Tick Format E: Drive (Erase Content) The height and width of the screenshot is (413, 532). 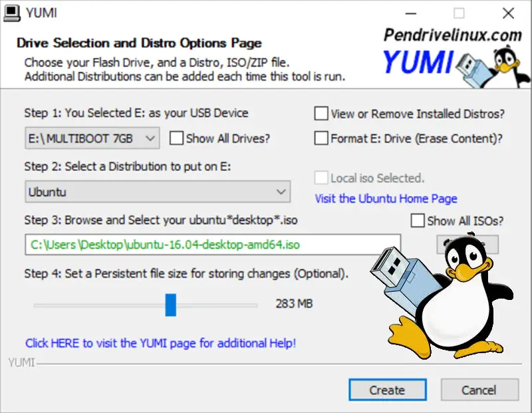click(321, 138)
